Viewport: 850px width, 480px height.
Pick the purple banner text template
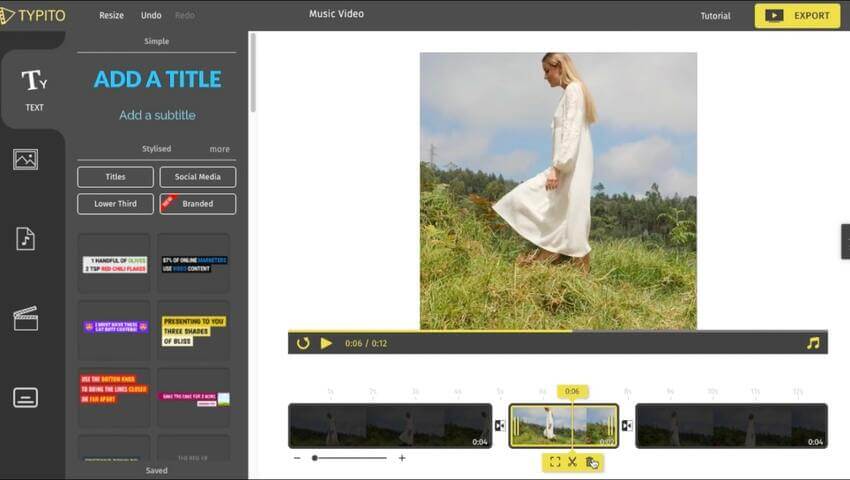click(114, 331)
